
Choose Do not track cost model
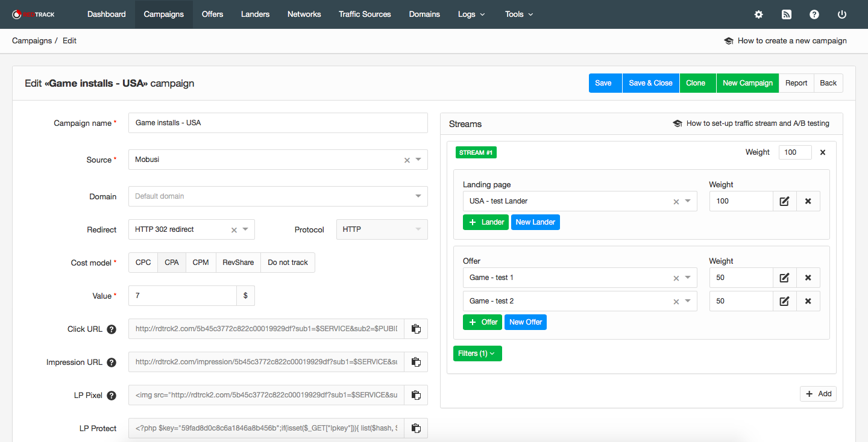[288, 263]
